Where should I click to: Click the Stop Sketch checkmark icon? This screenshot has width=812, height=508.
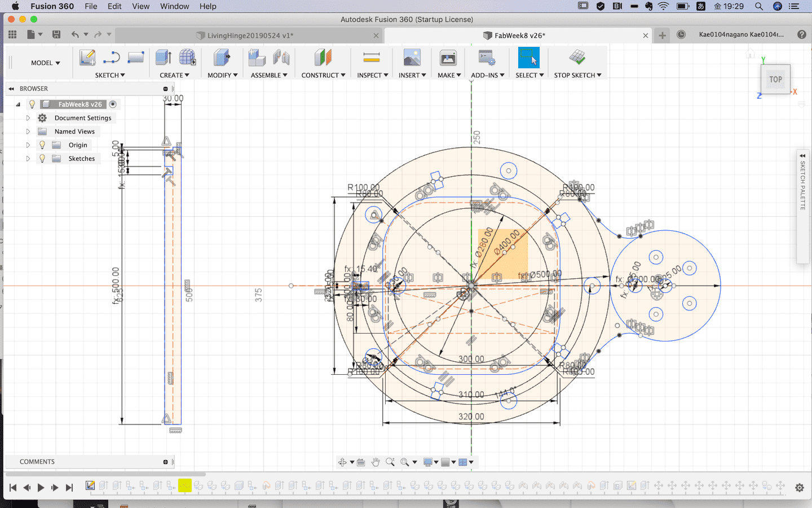click(x=577, y=58)
